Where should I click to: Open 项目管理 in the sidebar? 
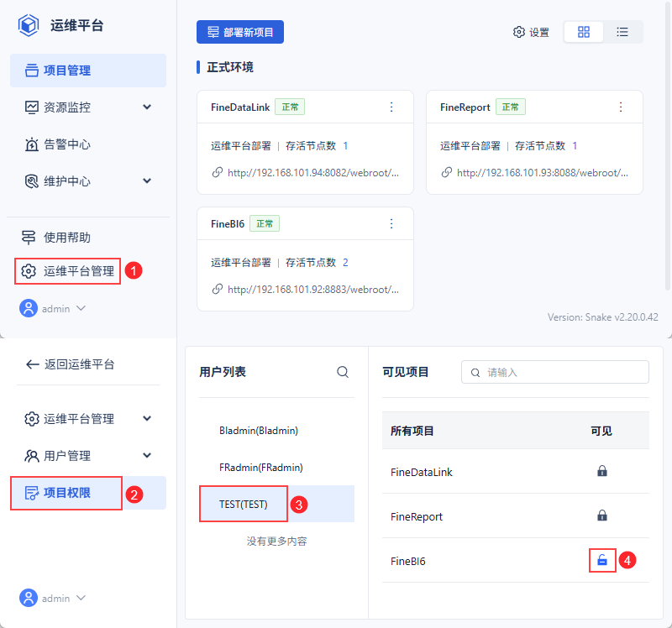click(88, 71)
